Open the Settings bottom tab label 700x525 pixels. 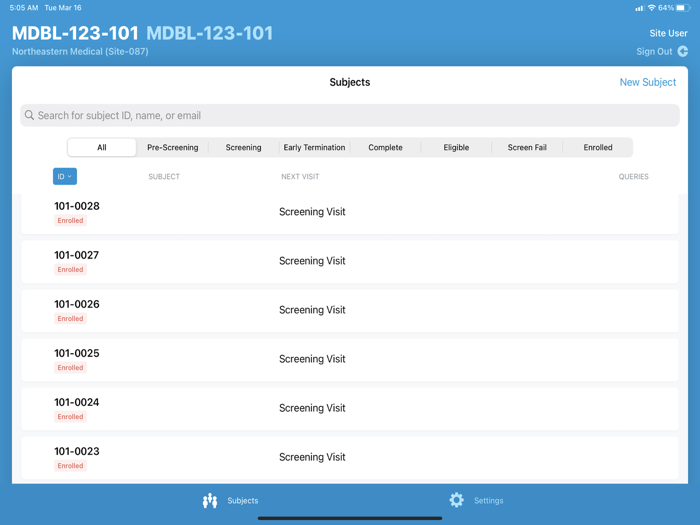tap(488, 500)
